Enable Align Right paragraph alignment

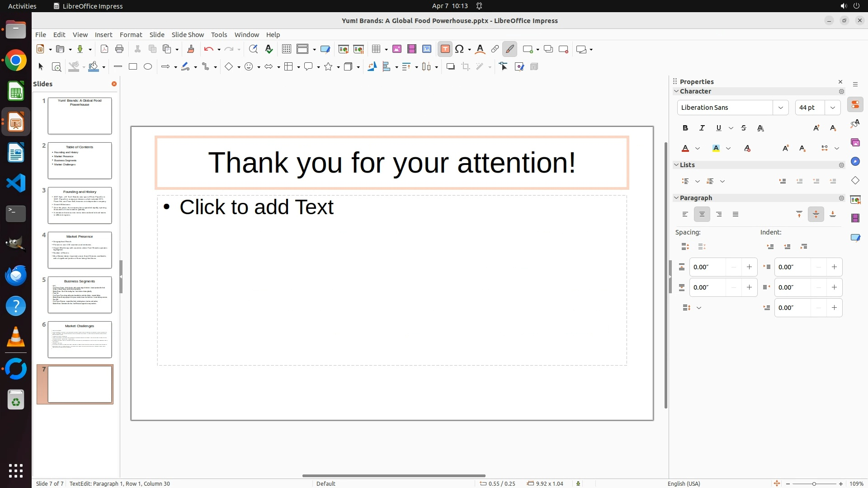pos(719,215)
